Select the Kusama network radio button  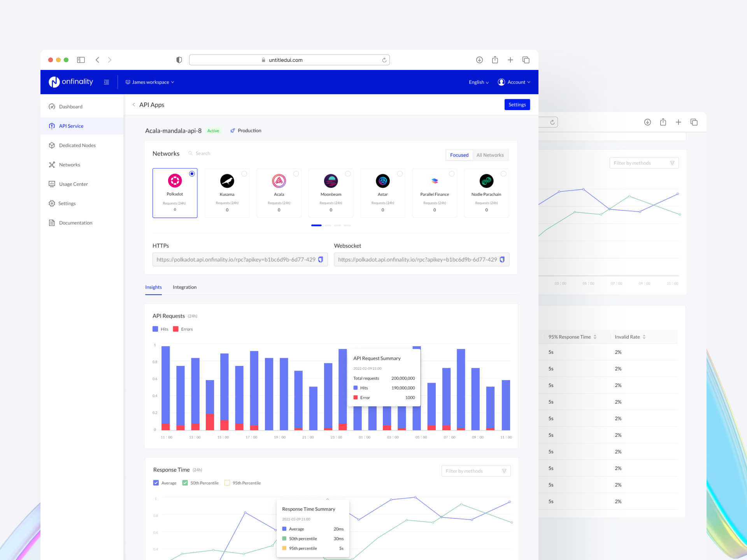tap(244, 174)
